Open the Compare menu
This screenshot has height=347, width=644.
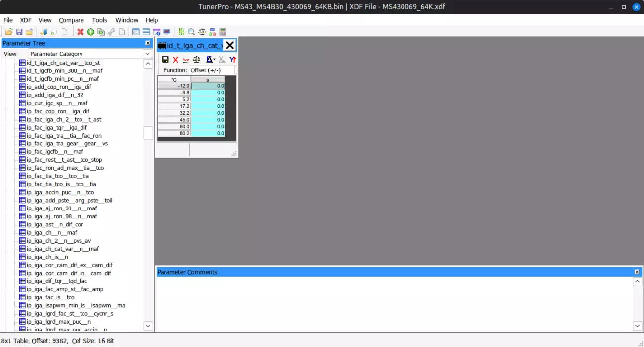pos(71,20)
